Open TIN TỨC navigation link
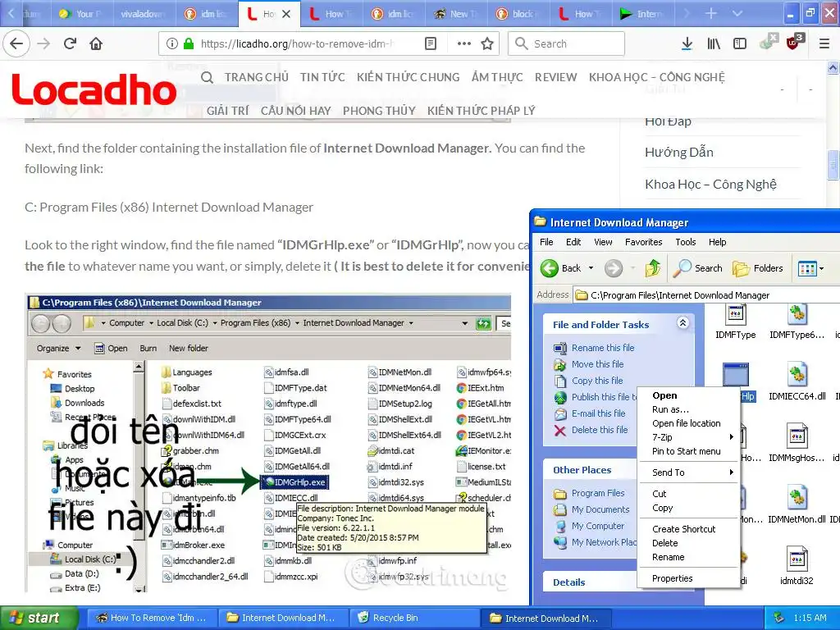Image resolution: width=840 pixels, height=630 pixels. pos(322,77)
